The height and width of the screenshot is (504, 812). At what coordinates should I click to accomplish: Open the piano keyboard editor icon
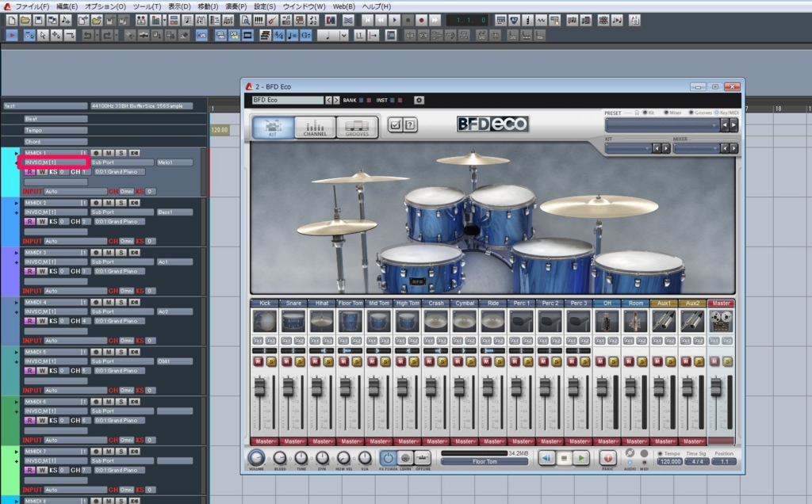click(x=259, y=20)
